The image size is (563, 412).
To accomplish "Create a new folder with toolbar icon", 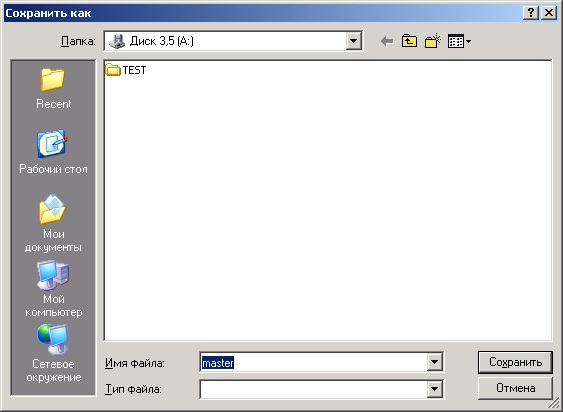I will pos(432,41).
